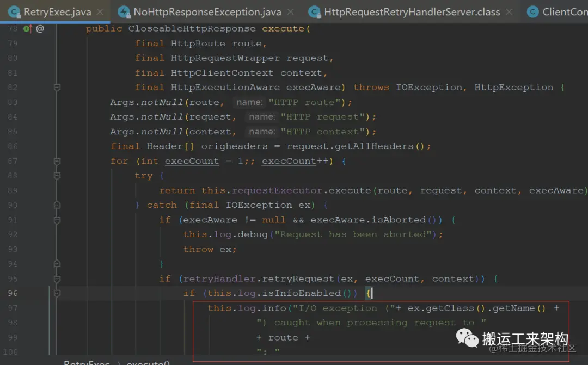Collapse the isInfoEnabled if block at line 96

(x=57, y=293)
